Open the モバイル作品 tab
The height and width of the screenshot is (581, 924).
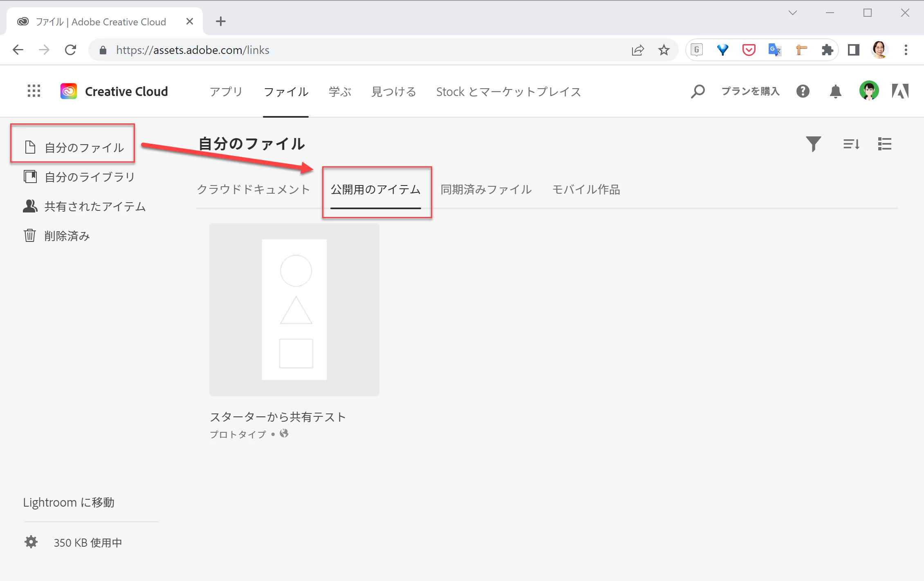pyautogui.click(x=586, y=190)
